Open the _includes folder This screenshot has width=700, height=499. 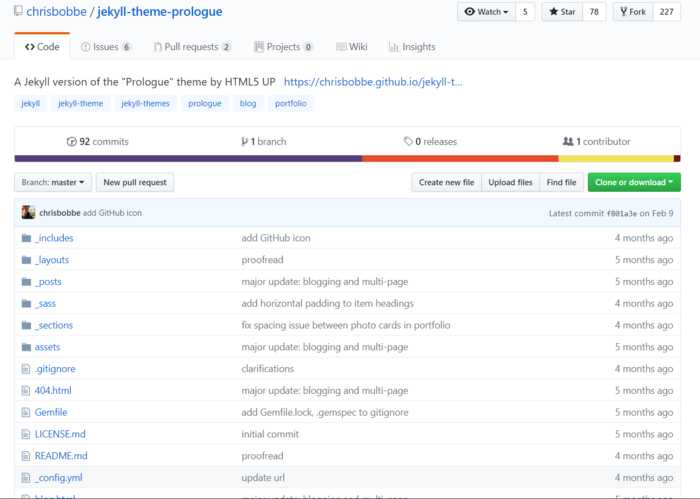[x=54, y=238]
